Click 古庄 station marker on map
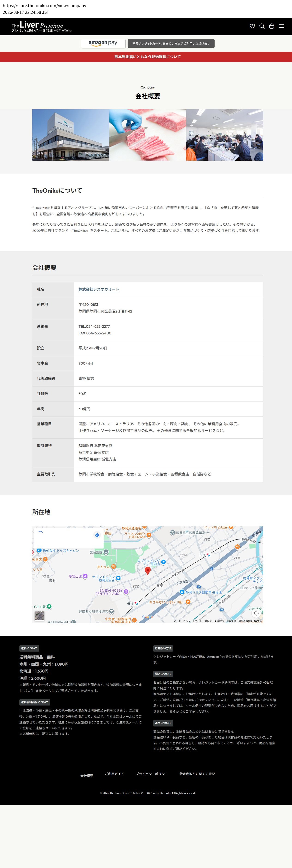The height and width of the screenshot is (868, 292). [x=208, y=555]
